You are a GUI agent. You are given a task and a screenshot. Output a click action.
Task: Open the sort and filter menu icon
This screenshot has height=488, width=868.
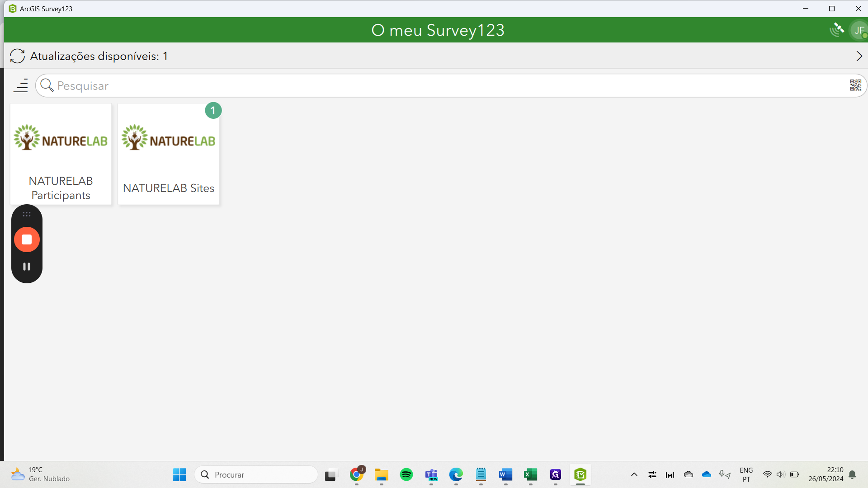(x=21, y=85)
